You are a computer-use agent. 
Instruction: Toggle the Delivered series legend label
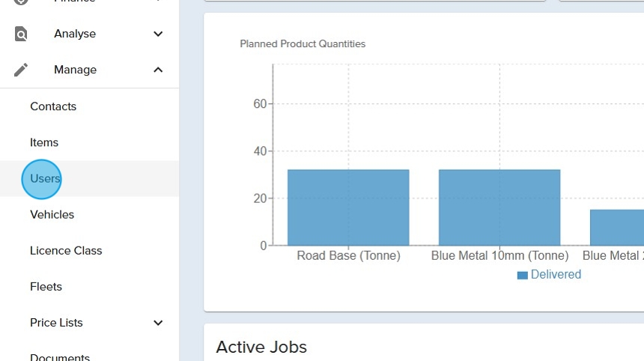click(556, 275)
